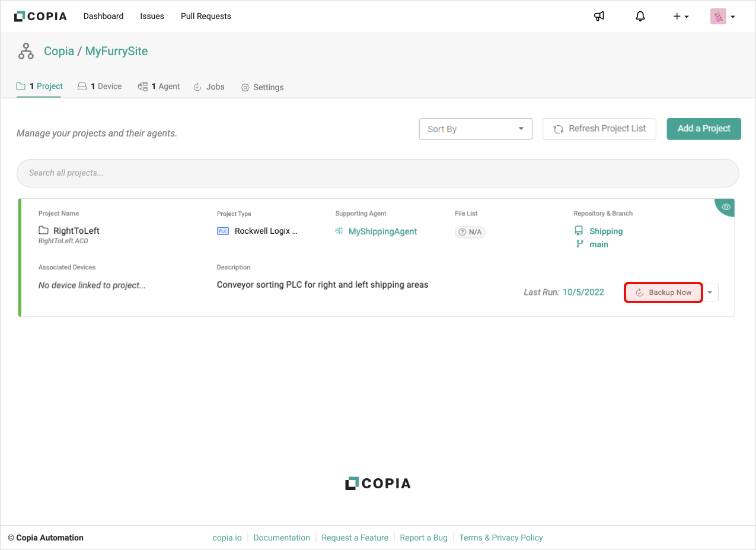Click Backup Now button
The width and height of the screenshot is (756, 550).
[x=664, y=293]
